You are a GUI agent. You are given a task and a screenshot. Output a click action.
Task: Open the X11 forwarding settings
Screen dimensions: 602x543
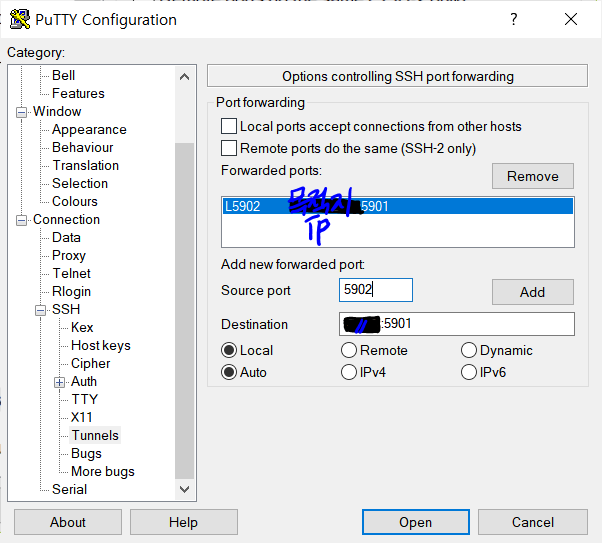click(x=82, y=417)
